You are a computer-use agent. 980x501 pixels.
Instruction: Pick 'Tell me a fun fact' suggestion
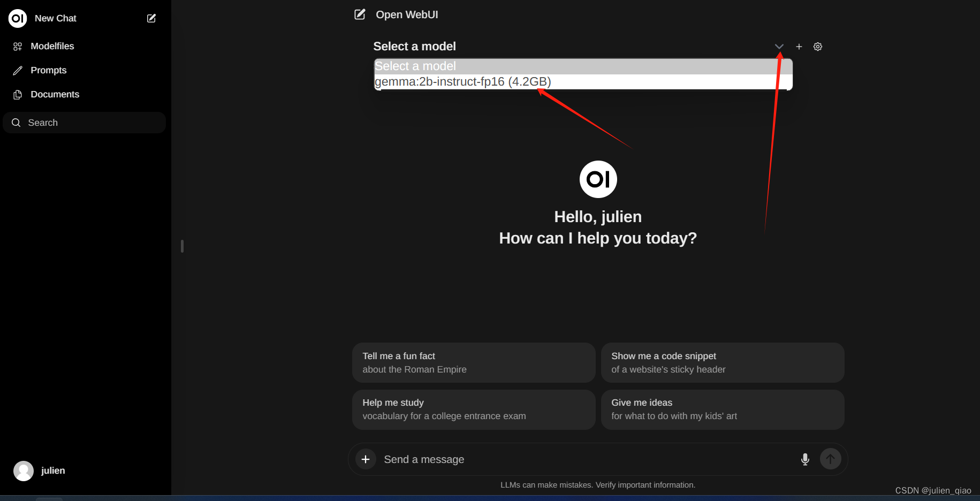pos(474,362)
